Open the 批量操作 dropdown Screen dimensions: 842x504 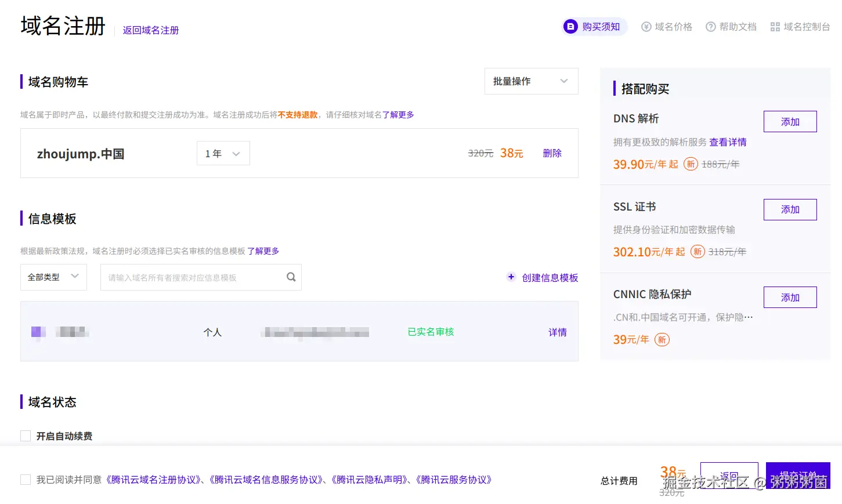point(531,81)
